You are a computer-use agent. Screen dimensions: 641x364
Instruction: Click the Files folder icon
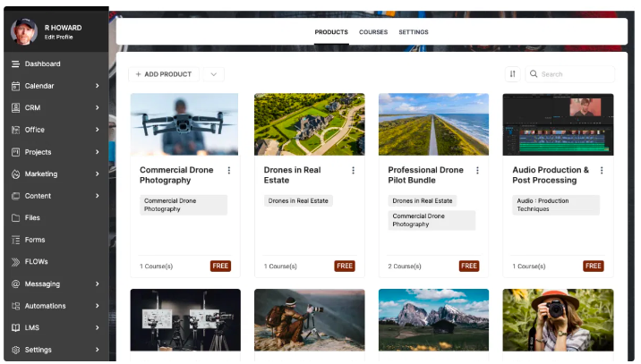(x=15, y=218)
